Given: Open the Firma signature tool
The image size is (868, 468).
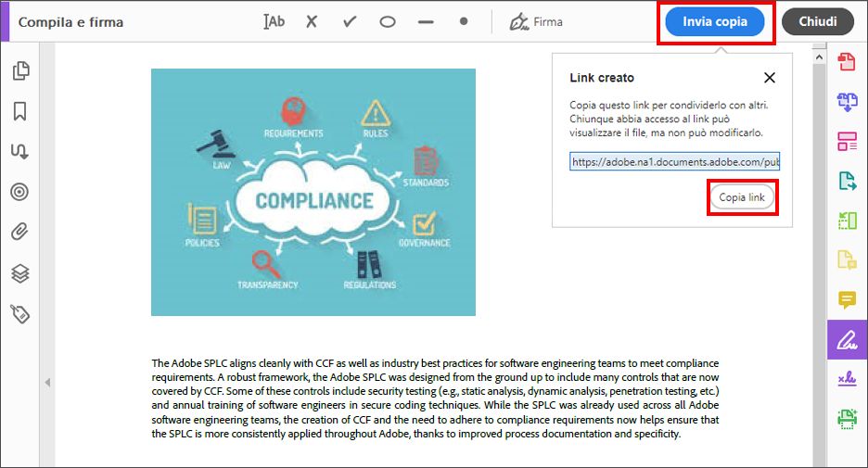Looking at the screenshot, I should point(536,22).
